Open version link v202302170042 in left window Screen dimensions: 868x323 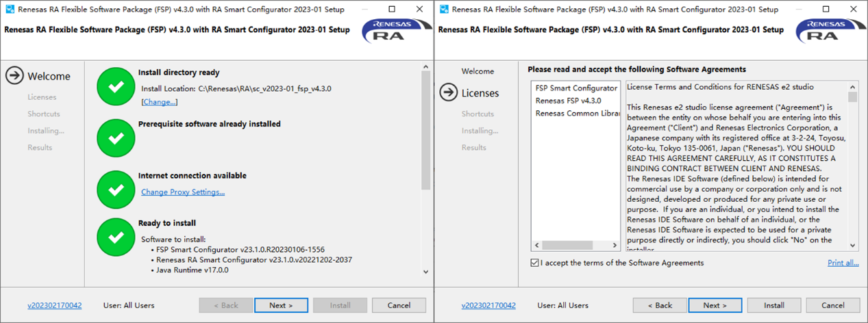[x=55, y=305]
